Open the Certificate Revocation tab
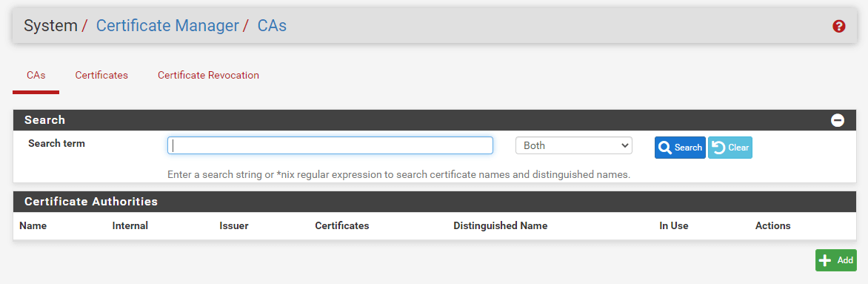Screen dimensions: 868x284 click(x=208, y=75)
